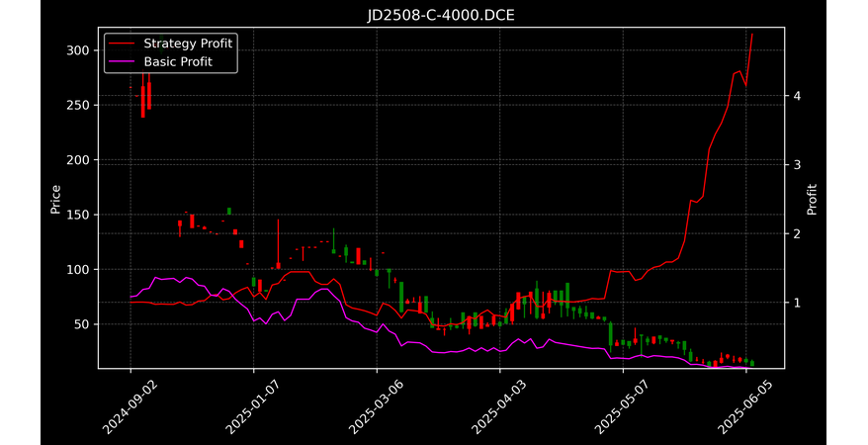Click the chart title JD2508-C-4000.DCE
868x445 pixels.
click(x=441, y=15)
